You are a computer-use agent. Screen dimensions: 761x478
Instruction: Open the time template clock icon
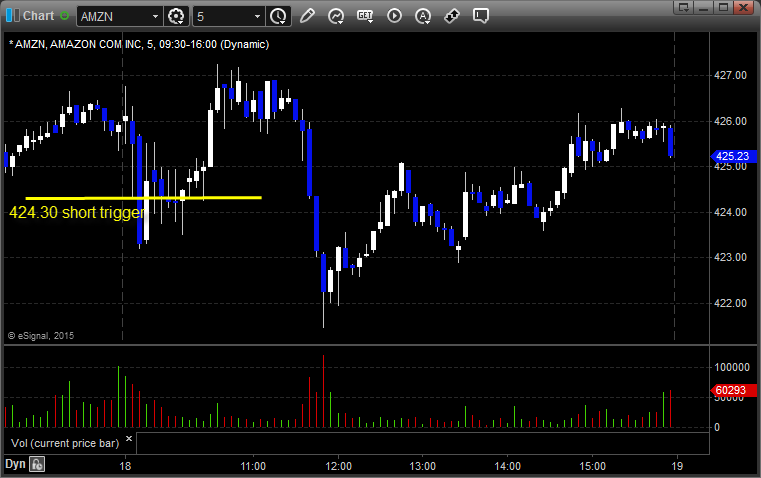tap(278, 16)
